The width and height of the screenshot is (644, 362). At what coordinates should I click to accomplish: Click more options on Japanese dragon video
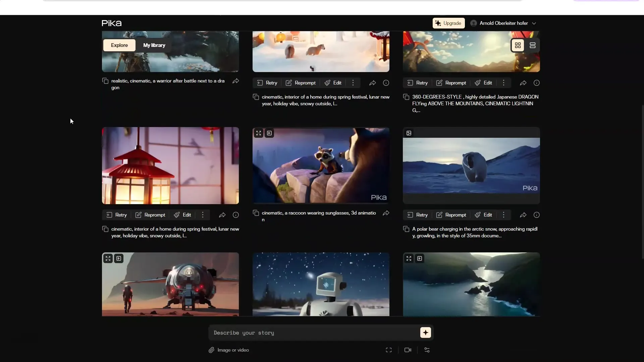point(503,83)
